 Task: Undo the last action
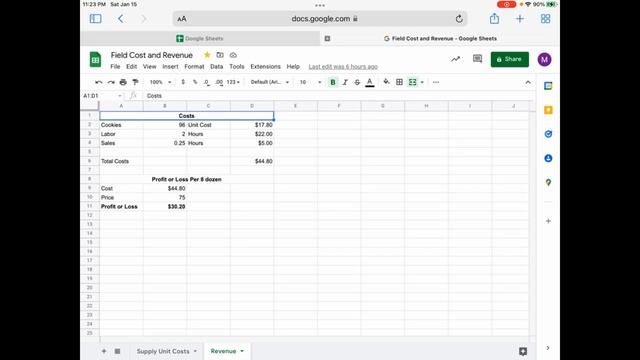pos(98,82)
